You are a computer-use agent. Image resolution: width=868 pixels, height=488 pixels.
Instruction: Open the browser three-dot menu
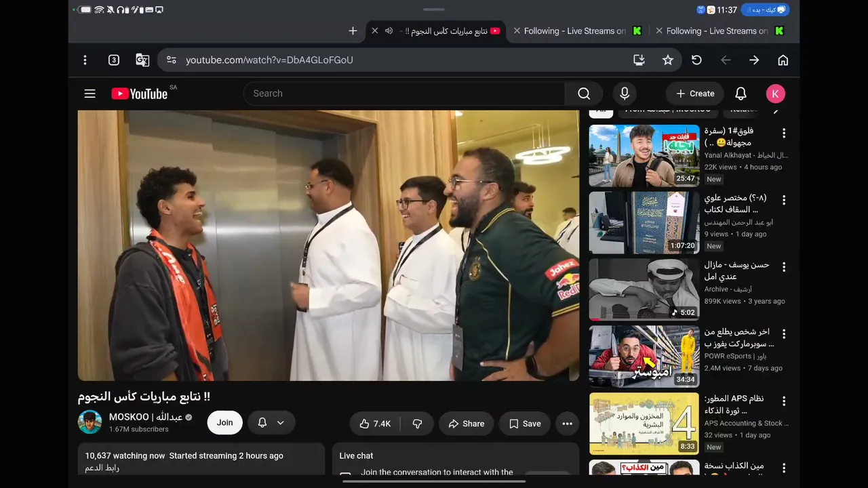pyautogui.click(x=85, y=60)
